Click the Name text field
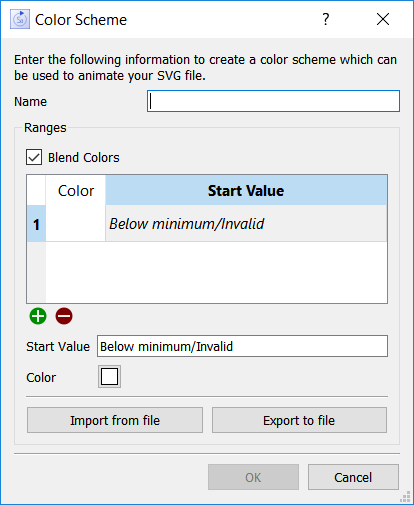Viewport: 414px width, 505px height. click(273, 101)
